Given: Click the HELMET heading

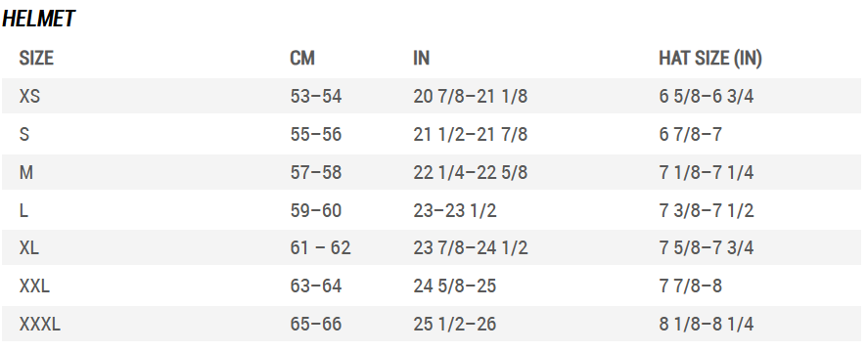Looking at the screenshot, I should point(38,19).
